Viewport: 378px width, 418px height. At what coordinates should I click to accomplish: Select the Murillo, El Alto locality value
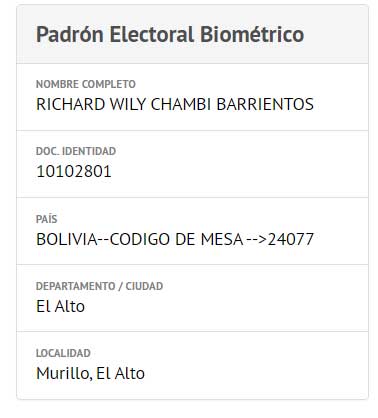click(x=90, y=373)
